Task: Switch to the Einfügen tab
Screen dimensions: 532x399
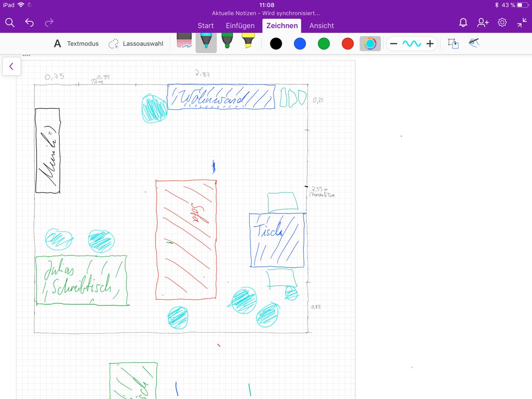Action: coord(240,26)
